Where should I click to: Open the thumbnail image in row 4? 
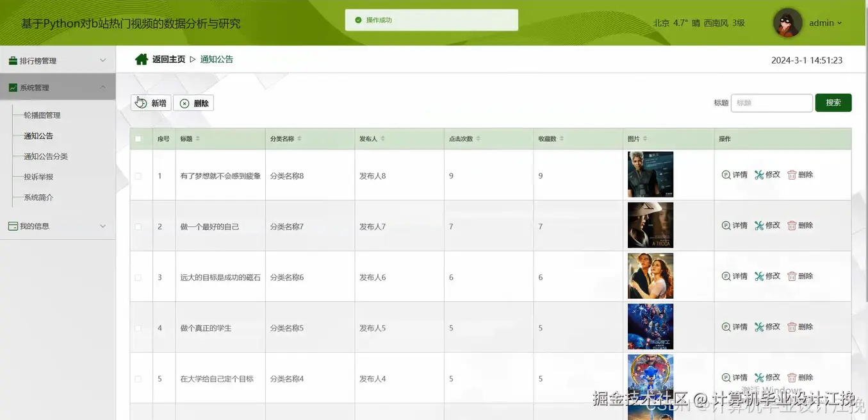(650, 326)
